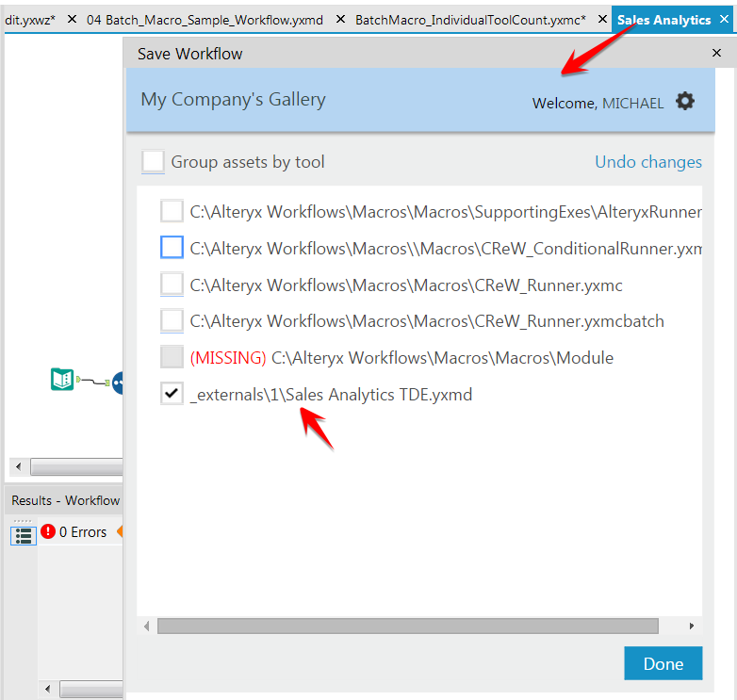The height and width of the screenshot is (700, 737).
Task: Select the (MISSING) Module path text
Action: [401, 358]
